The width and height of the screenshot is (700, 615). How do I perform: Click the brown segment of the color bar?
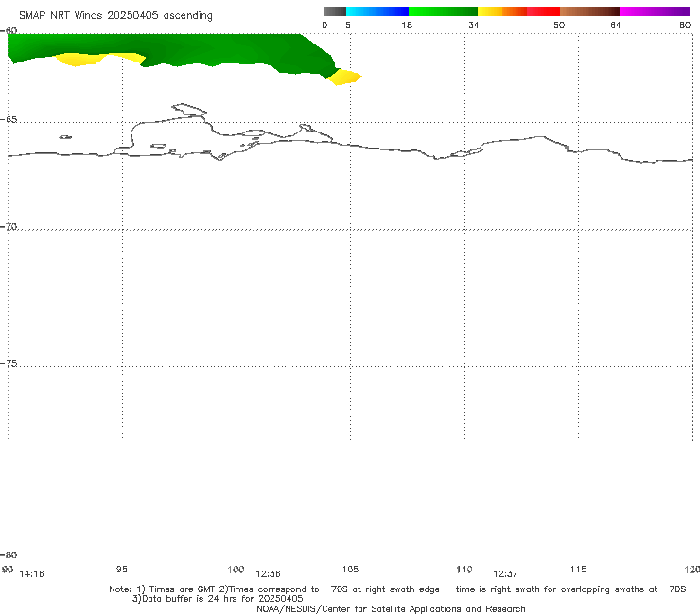click(x=589, y=11)
